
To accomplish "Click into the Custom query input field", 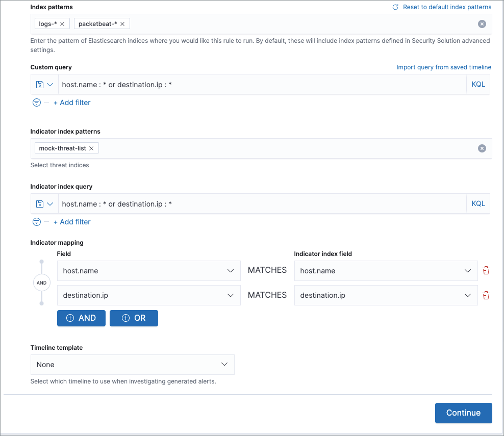I will (261, 85).
